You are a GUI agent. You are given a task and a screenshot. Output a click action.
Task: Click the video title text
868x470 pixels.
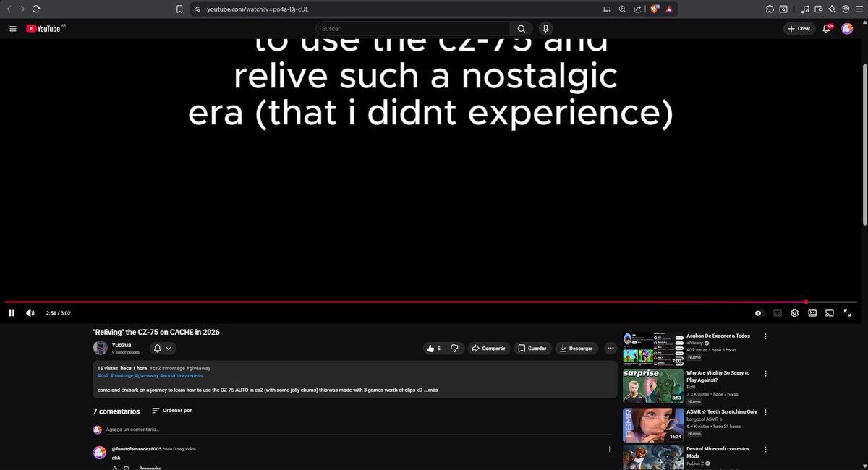coord(156,332)
